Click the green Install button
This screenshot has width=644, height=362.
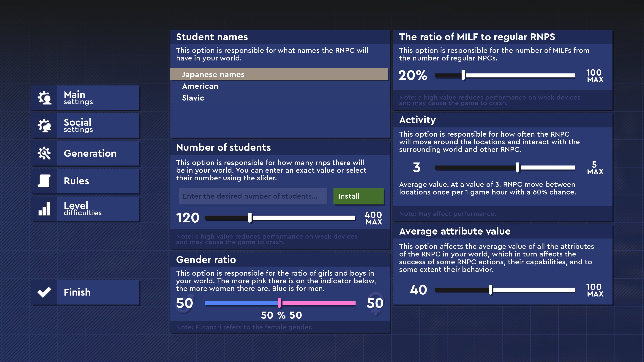(359, 196)
